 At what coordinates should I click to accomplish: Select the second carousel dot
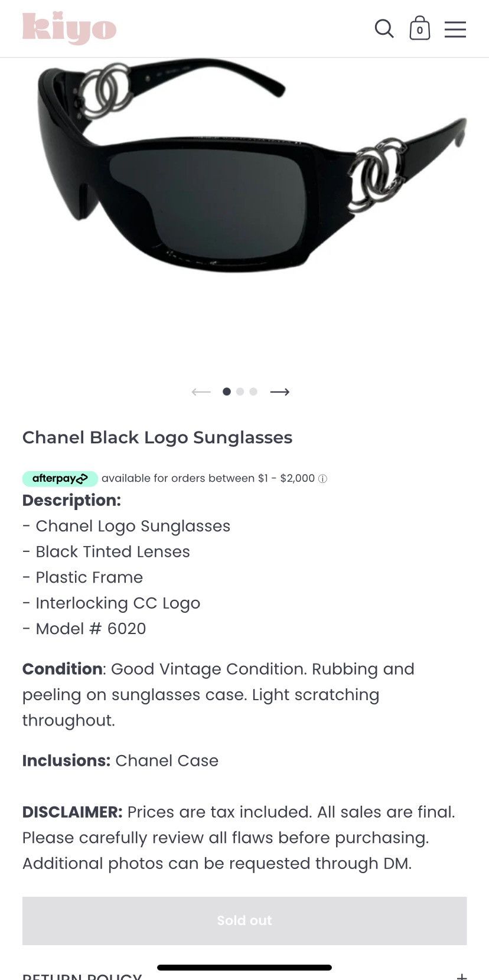click(240, 391)
